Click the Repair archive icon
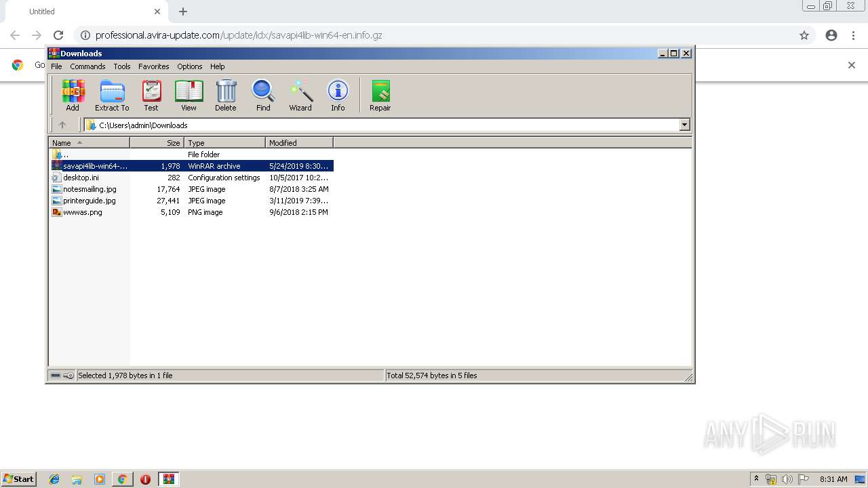 coord(380,95)
